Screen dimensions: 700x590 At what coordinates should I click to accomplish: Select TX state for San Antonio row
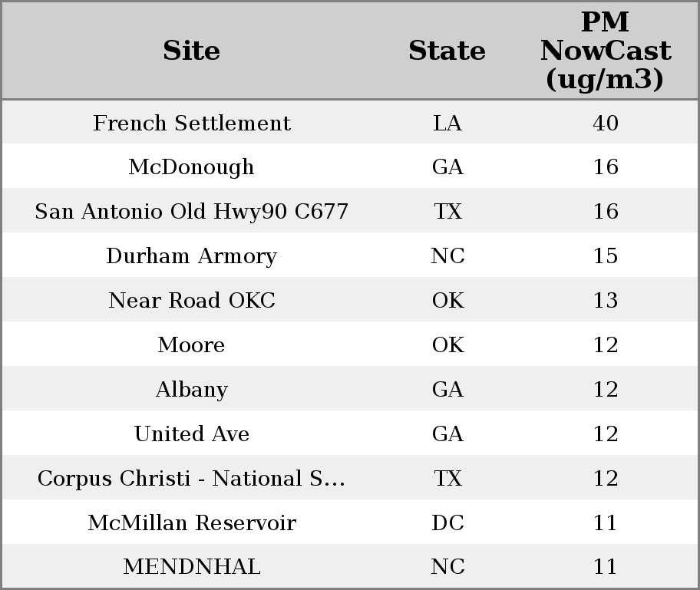(447, 212)
